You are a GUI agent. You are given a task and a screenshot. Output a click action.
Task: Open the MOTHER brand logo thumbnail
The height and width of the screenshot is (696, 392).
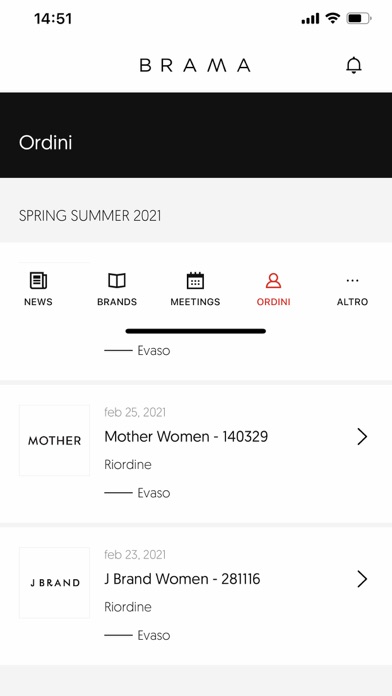coord(55,440)
